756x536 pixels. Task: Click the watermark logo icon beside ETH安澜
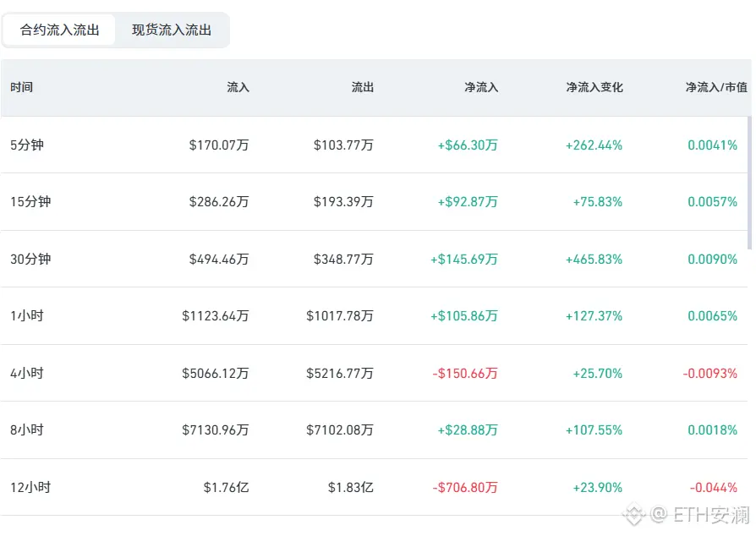pyautogui.click(x=634, y=513)
